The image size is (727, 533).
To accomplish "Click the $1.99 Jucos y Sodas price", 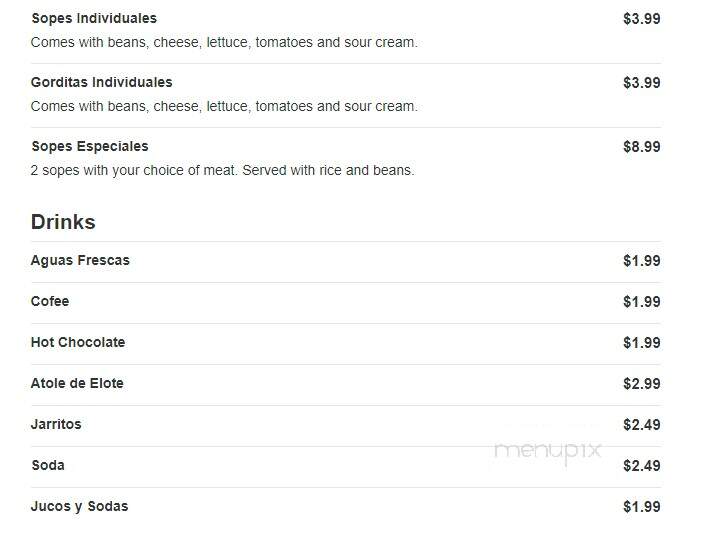I will (x=642, y=507).
